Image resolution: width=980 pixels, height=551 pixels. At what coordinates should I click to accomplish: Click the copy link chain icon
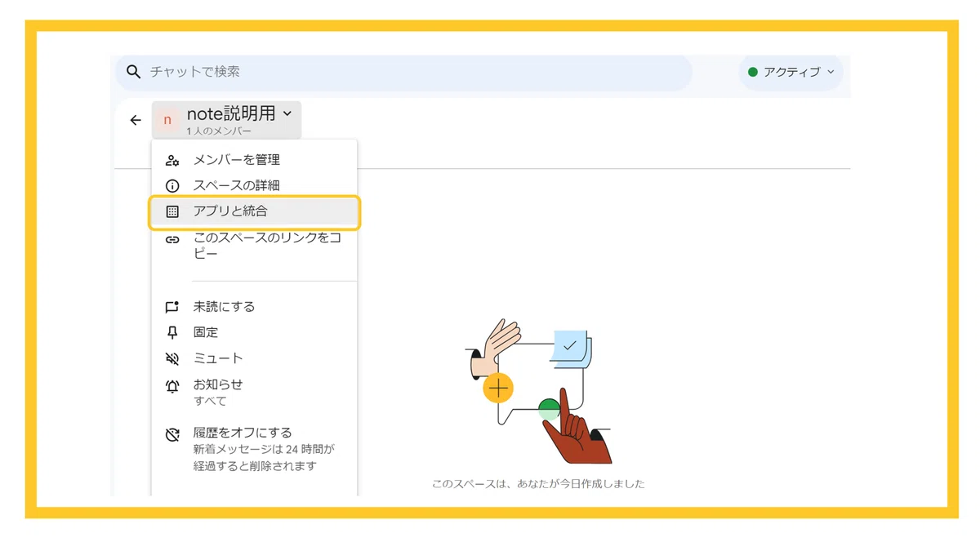(172, 240)
